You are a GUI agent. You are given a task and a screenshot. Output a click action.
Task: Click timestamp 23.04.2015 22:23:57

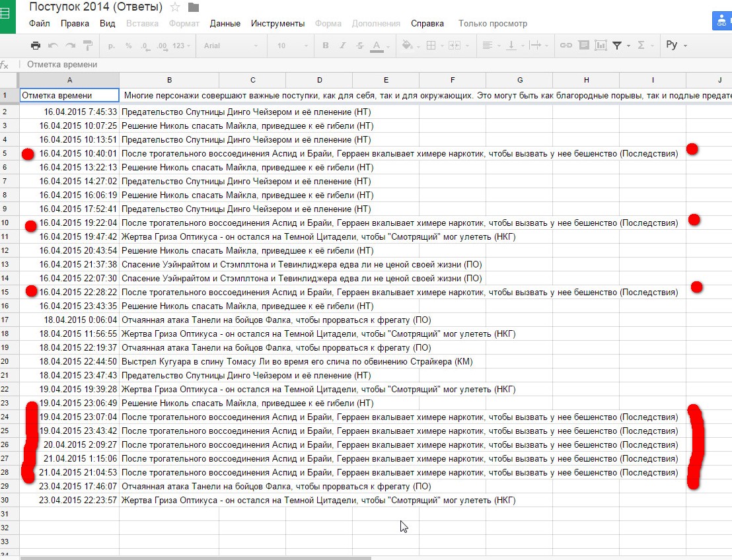click(x=78, y=501)
